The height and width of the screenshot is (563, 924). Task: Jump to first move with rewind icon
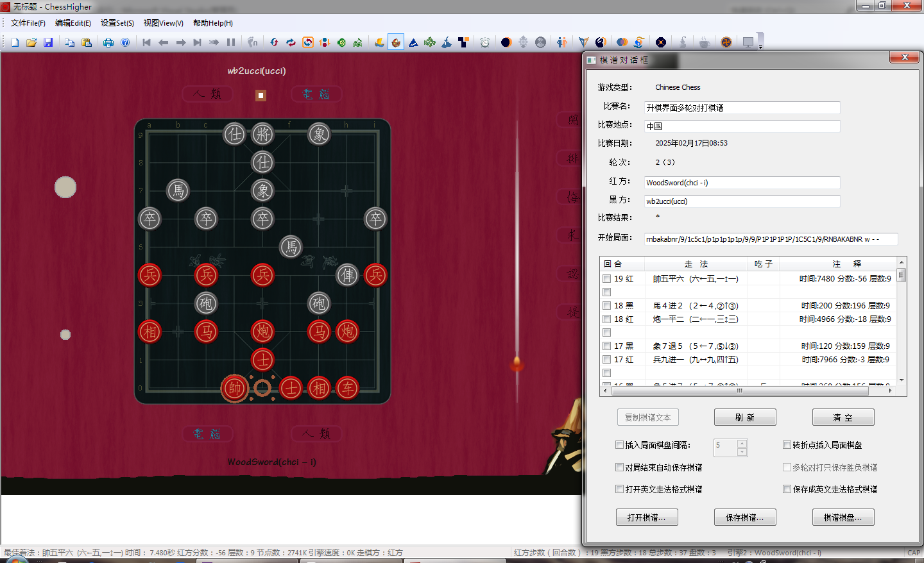pos(146,42)
